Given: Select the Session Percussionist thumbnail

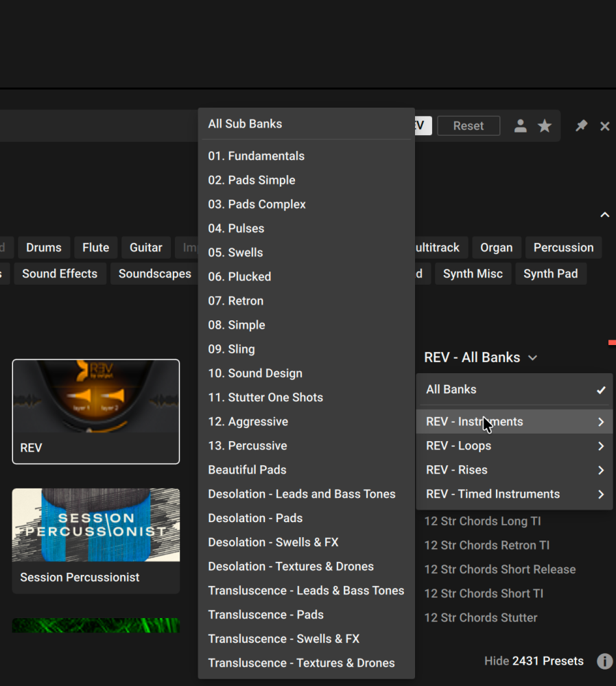Looking at the screenshot, I should point(96,541).
